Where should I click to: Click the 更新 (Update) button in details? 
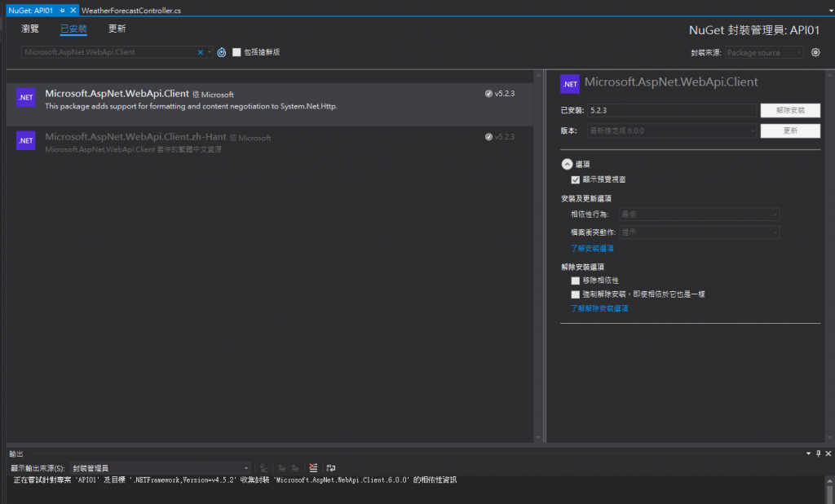pos(790,130)
